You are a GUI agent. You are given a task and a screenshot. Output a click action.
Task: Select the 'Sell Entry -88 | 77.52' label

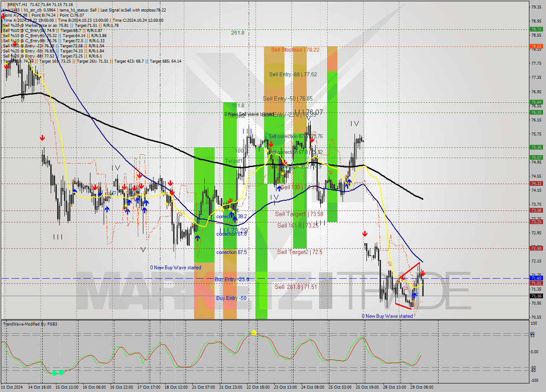click(x=293, y=74)
